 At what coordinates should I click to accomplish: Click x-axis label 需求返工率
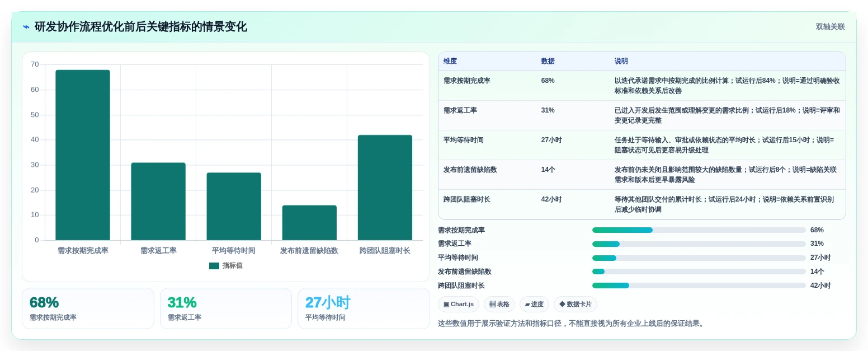(x=158, y=251)
